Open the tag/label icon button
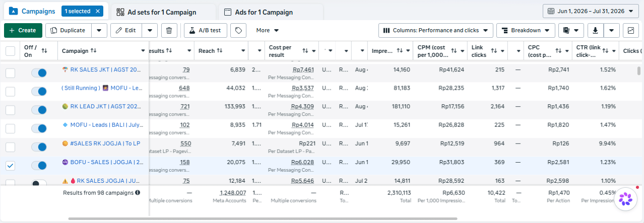Viewport: 644px width, 223px height. click(238, 30)
